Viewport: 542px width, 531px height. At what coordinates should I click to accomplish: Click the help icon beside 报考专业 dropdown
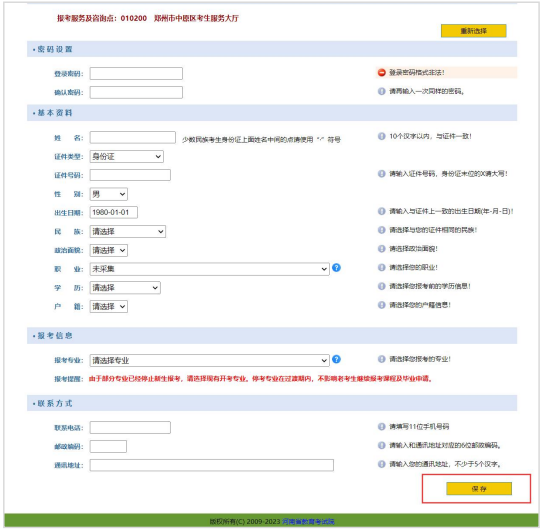tap(336, 359)
